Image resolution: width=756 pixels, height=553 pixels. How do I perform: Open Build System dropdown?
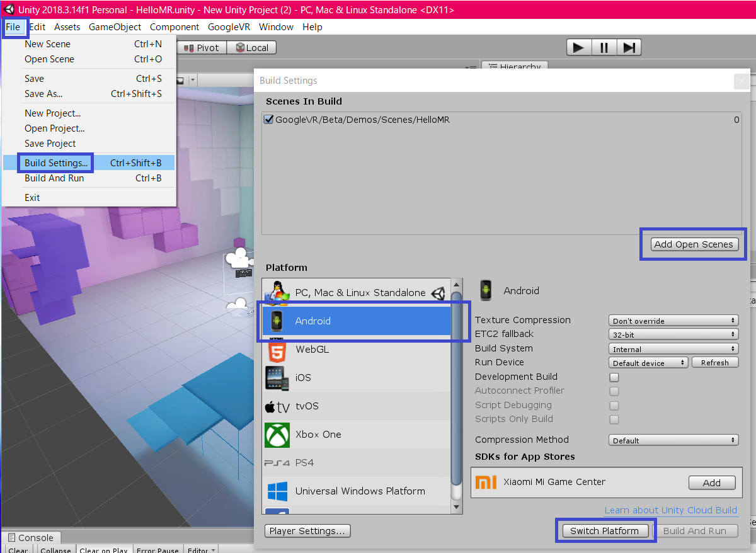(673, 349)
